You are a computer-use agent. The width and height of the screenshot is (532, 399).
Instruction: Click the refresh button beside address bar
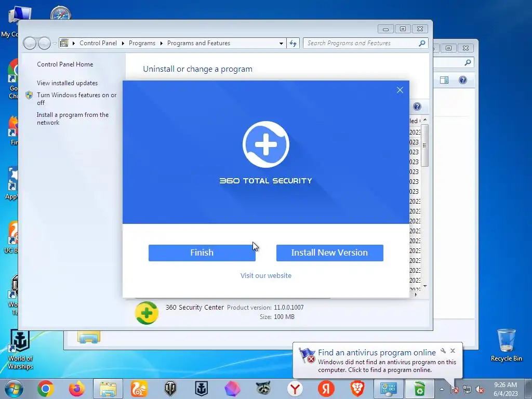[x=293, y=43]
